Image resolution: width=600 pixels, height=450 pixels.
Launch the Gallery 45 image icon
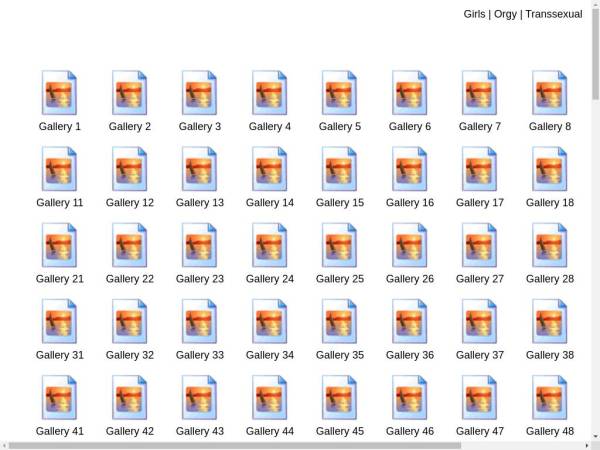click(339, 397)
